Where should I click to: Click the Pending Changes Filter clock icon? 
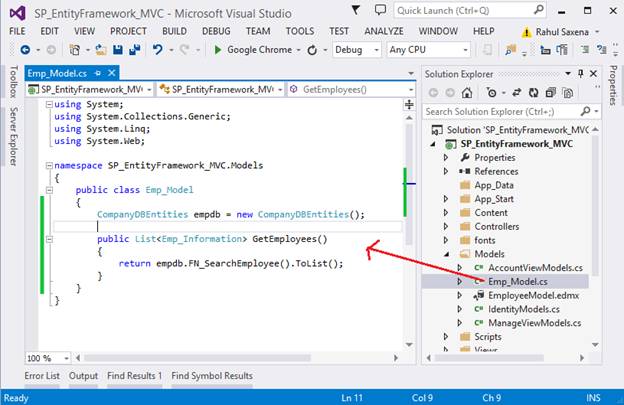coord(491,93)
